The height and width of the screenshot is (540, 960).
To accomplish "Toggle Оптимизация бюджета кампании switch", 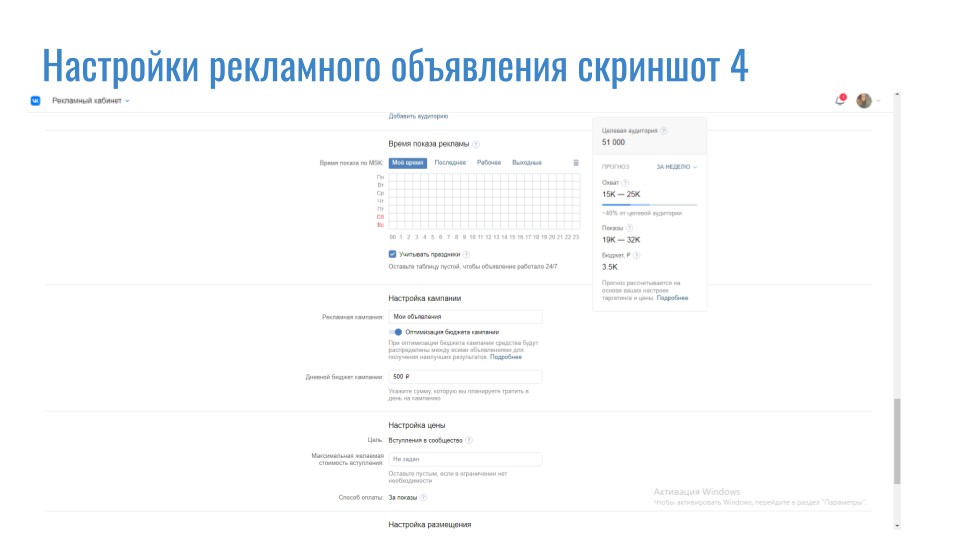I will click(x=396, y=332).
